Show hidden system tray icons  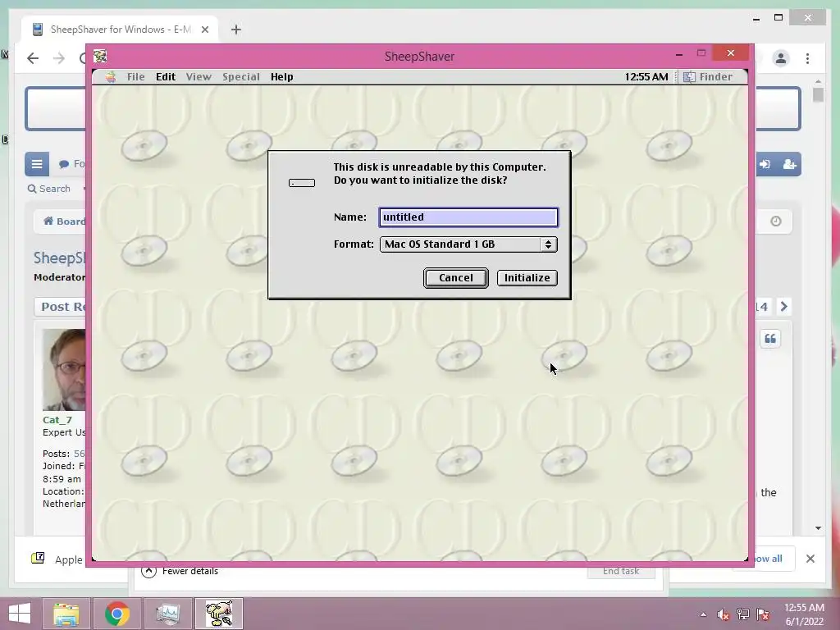[703, 614]
